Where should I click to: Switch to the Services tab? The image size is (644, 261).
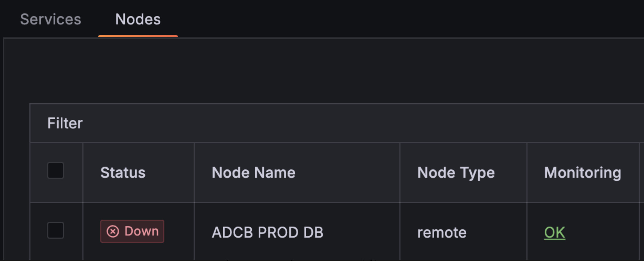pos(51,19)
